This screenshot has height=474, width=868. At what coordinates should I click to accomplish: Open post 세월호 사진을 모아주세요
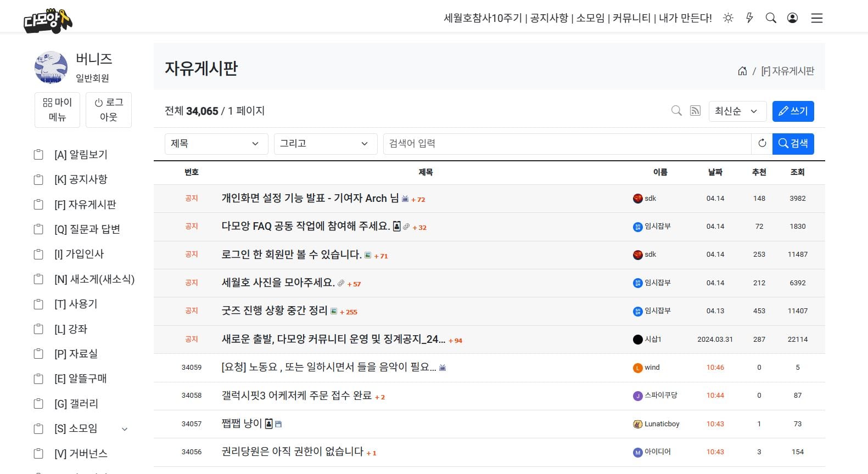(278, 283)
